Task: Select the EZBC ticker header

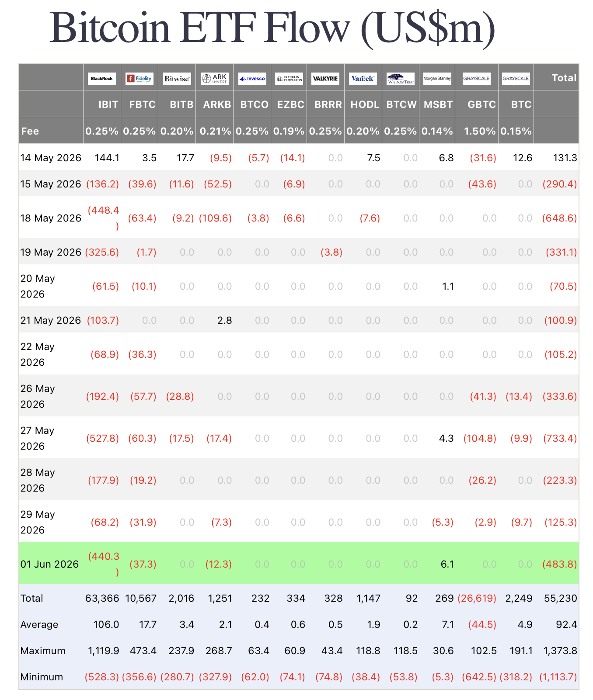Action: click(291, 104)
